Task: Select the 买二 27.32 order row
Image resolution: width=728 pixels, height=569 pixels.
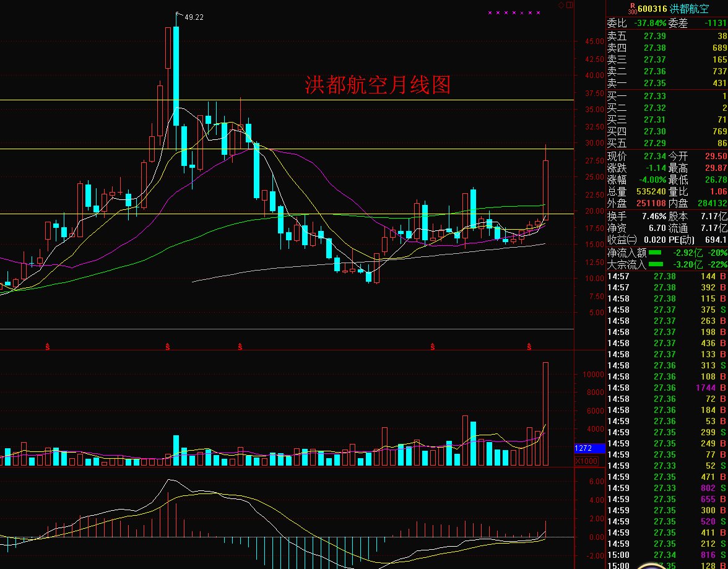Action: pyautogui.click(x=667, y=108)
